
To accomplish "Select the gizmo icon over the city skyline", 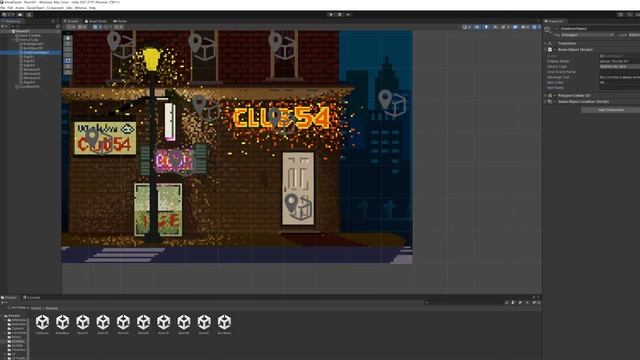I will pyautogui.click(x=392, y=102).
